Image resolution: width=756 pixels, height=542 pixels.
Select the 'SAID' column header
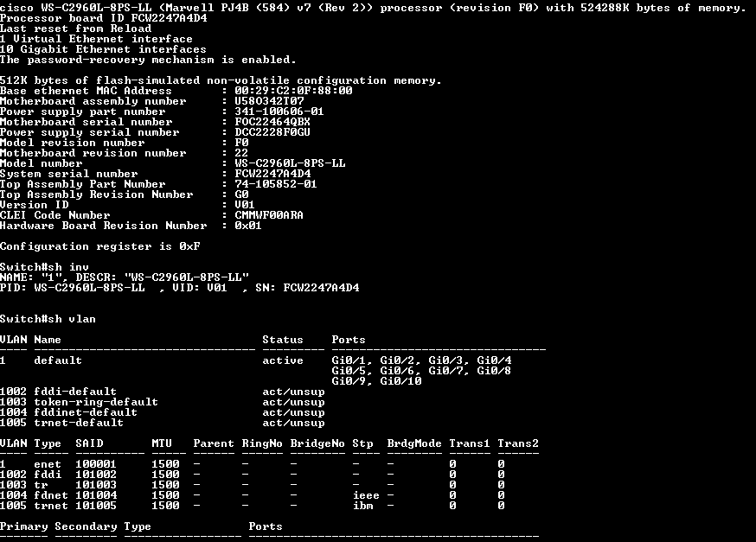tap(89, 443)
